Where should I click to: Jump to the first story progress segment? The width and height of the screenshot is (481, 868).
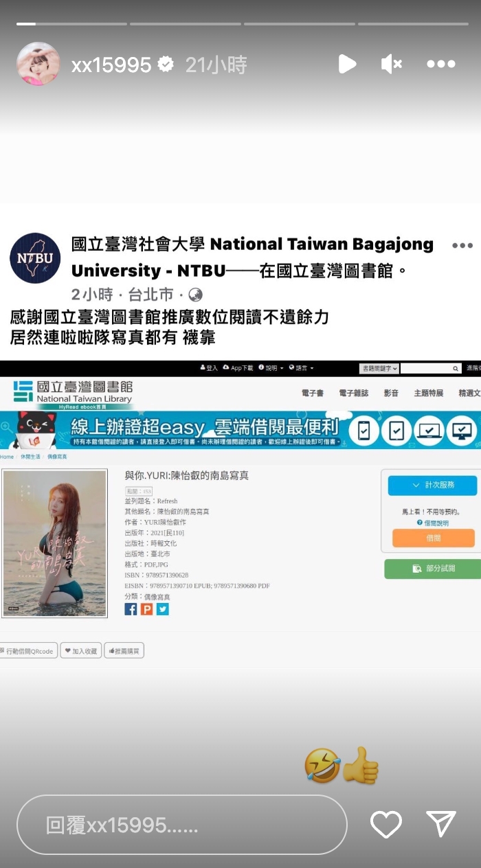pos(71,24)
